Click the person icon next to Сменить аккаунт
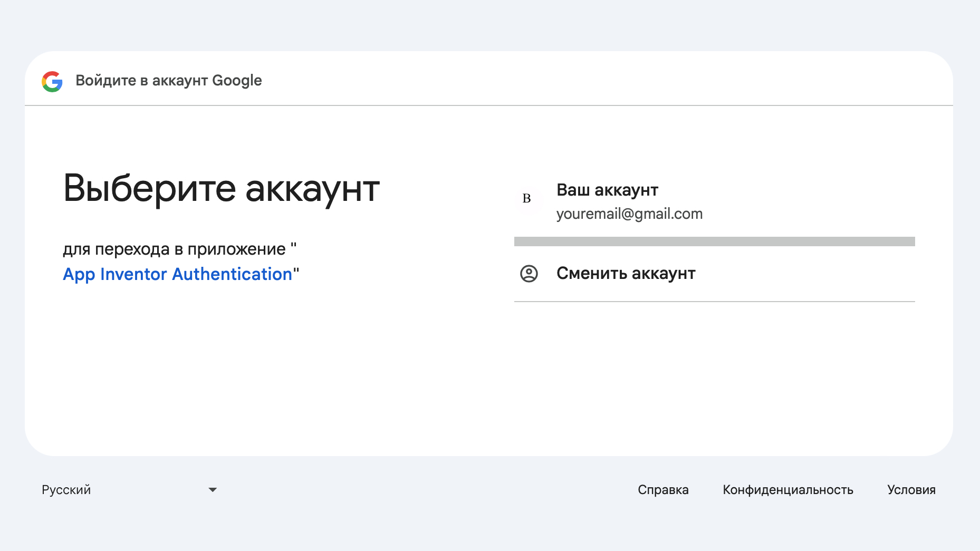Viewport: 980px width, 551px height. 529,274
